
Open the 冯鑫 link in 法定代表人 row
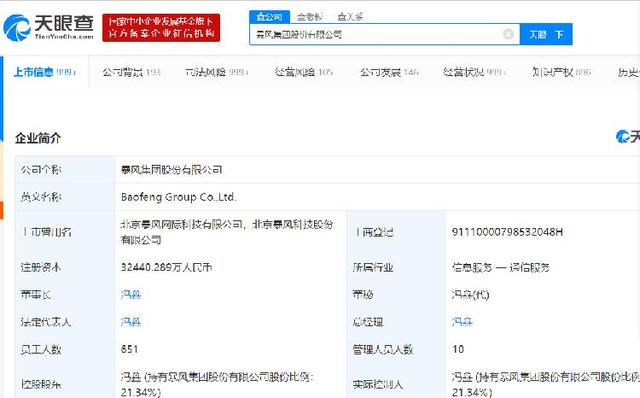click(131, 322)
